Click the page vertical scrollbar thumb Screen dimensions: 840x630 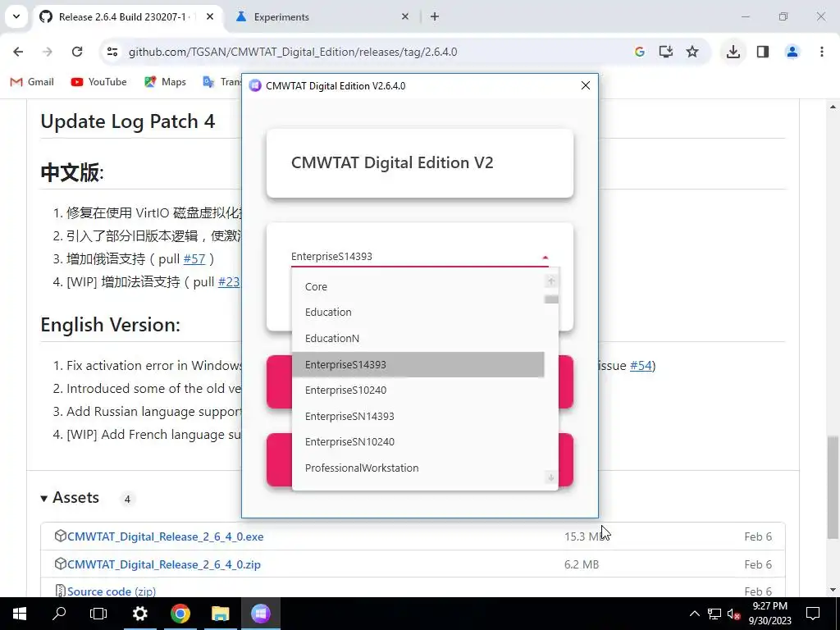[833, 487]
